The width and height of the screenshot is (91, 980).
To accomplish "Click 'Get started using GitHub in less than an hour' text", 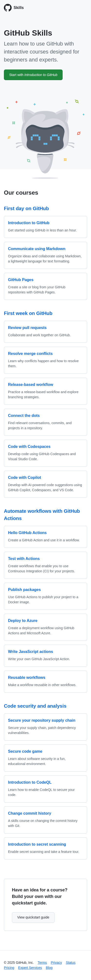I will click(42, 230).
